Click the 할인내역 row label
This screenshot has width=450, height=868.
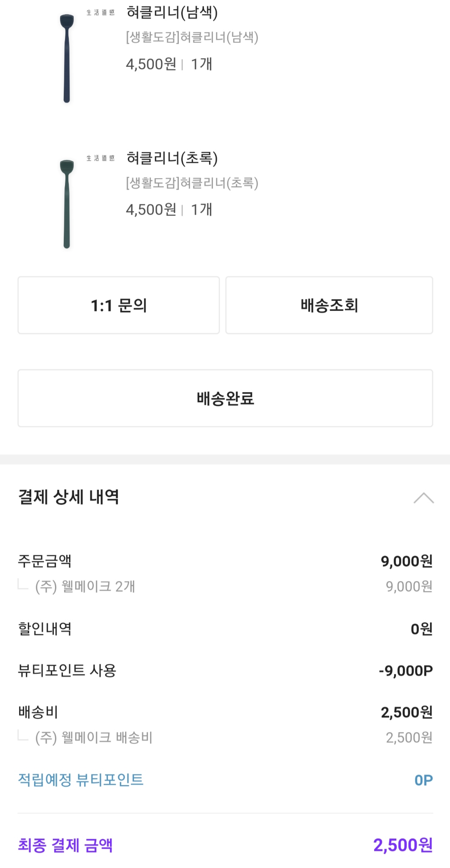pos(45,629)
